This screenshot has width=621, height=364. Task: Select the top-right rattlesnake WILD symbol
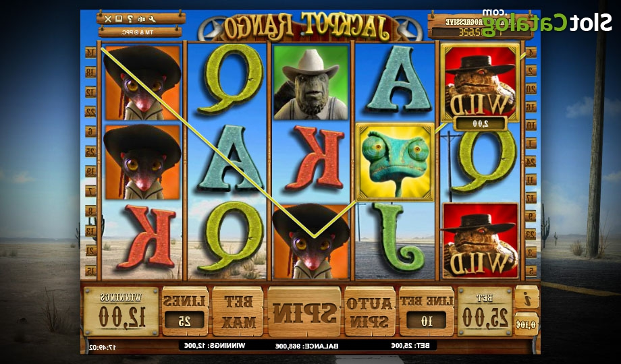click(x=480, y=84)
